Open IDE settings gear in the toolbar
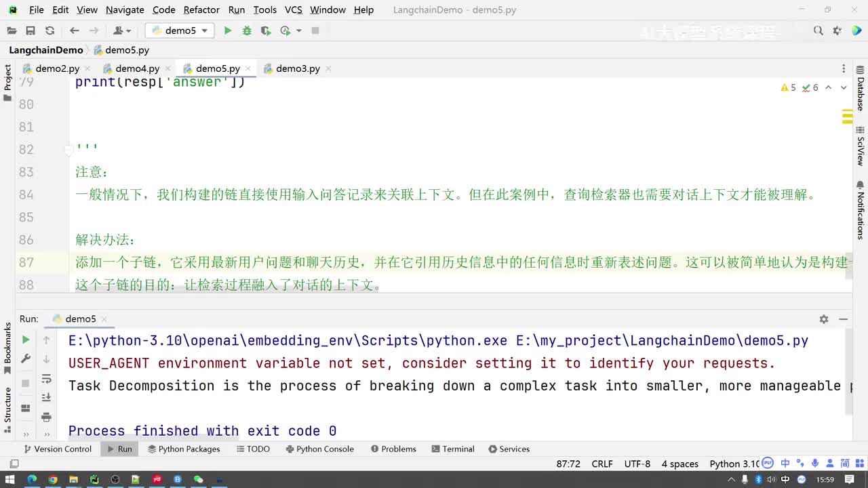This screenshot has width=868, height=488. click(837, 30)
